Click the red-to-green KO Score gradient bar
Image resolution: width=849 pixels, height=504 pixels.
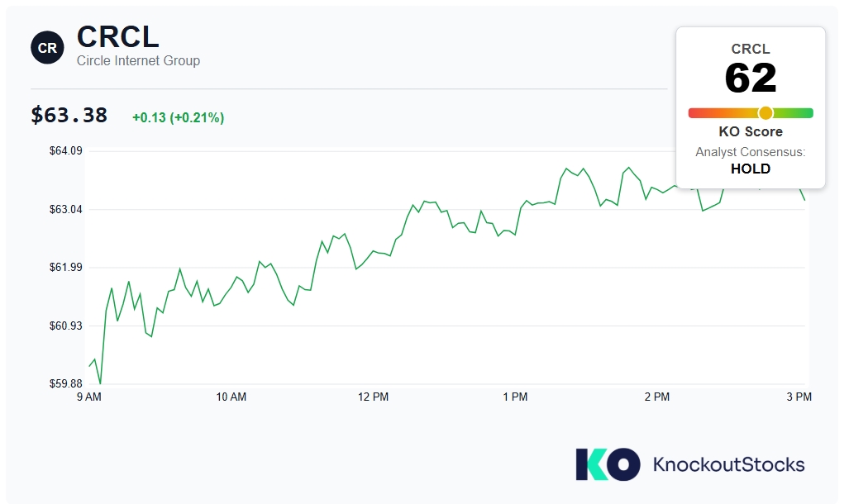[751, 112]
